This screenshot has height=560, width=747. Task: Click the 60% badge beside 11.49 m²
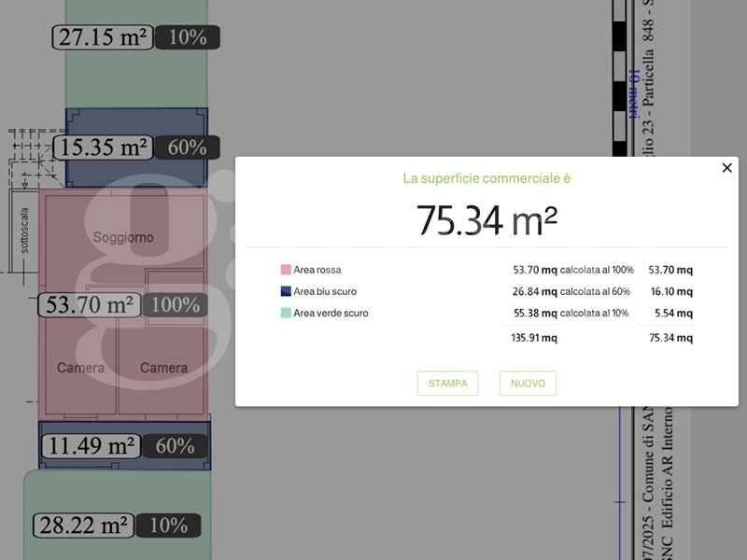pos(175,446)
